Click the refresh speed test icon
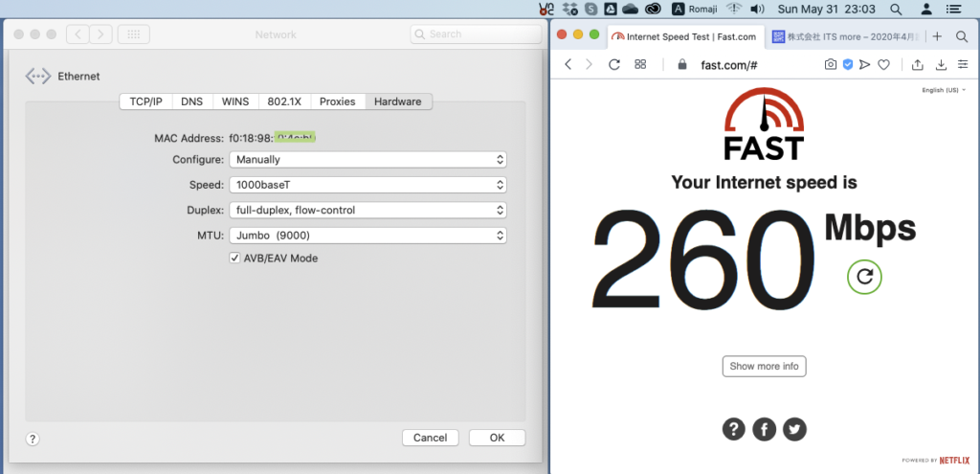 coord(864,277)
